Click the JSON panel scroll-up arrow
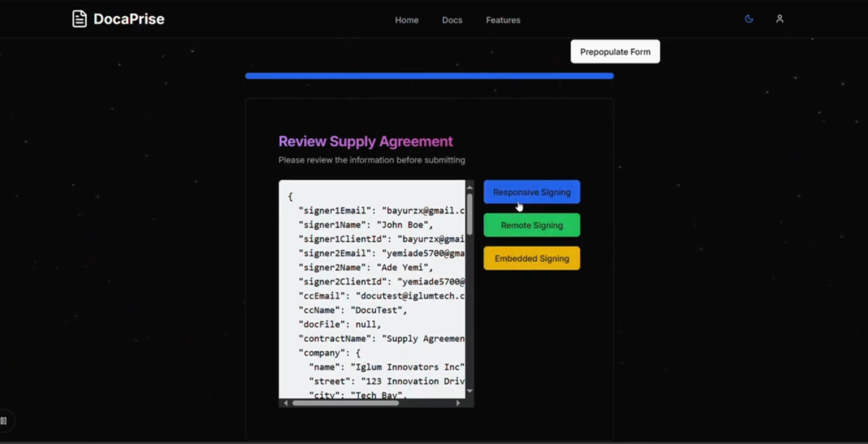868x444 pixels. (470, 187)
